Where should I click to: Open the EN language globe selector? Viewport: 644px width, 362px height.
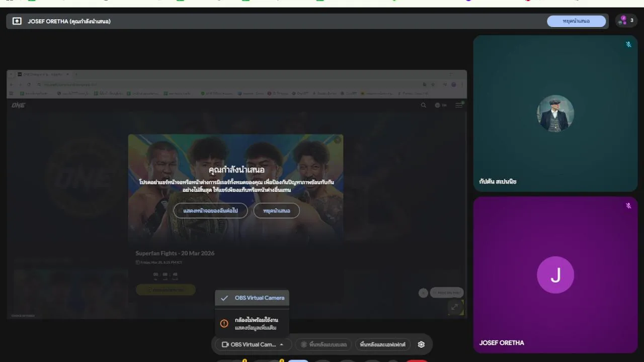441,105
